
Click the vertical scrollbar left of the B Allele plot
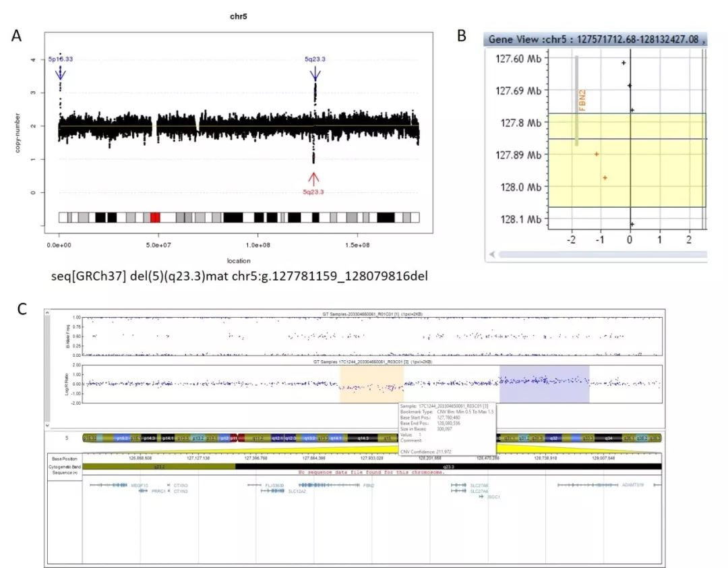click(47, 364)
